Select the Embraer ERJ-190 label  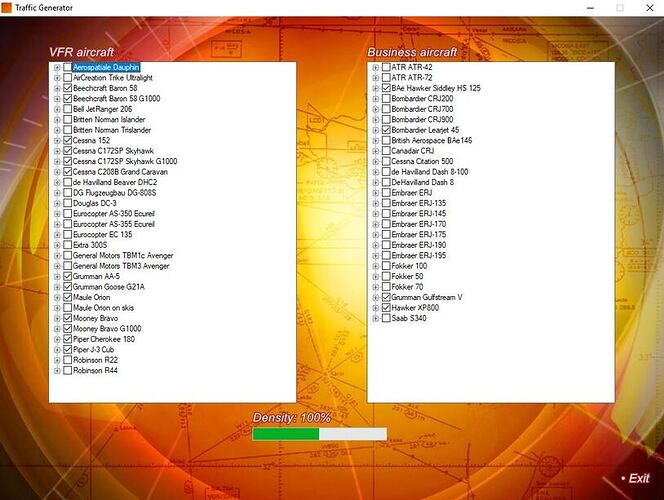point(419,245)
